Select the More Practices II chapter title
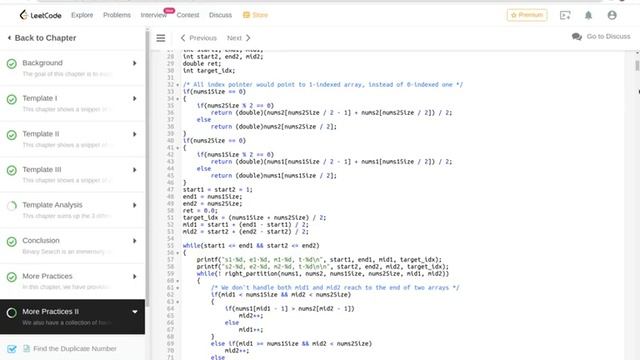This screenshot has height=360, width=640. [x=51, y=311]
